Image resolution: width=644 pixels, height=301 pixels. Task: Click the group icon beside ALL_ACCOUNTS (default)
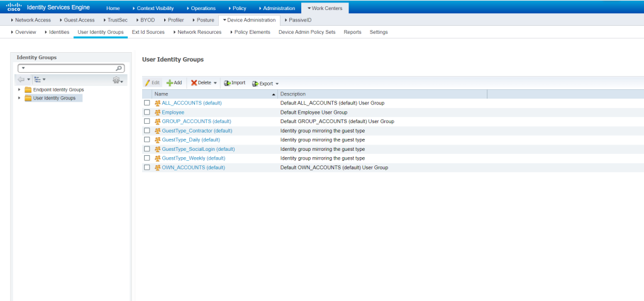[x=157, y=103]
